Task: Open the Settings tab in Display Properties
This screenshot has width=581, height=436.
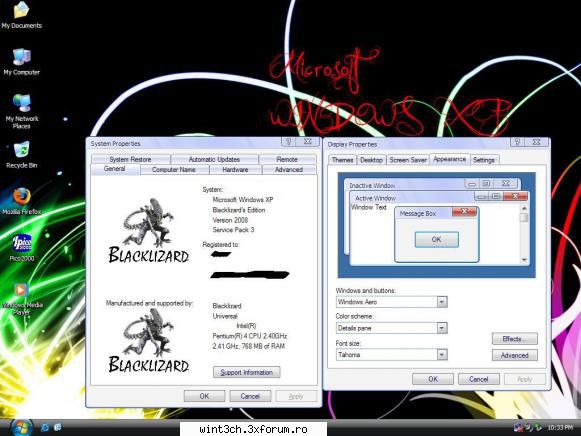Action: 484,160
